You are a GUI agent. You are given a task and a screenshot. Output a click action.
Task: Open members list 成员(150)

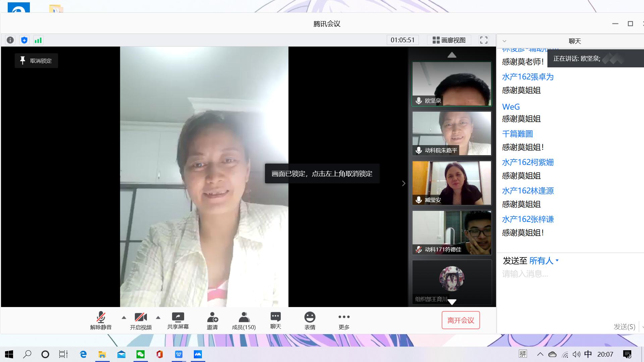[x=244, y=321]
